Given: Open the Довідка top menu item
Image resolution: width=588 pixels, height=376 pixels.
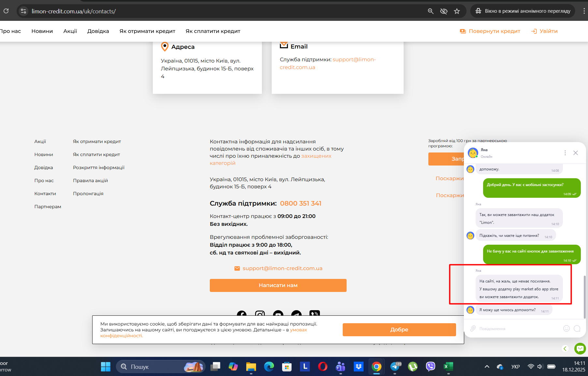Looking at the screenshot, I should point(98,31).
